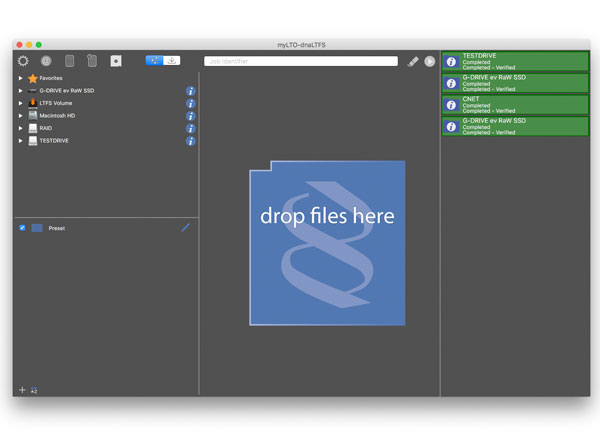This screenshot has width=600, height=440.
Task: Select 'Favorites' label in the sidebar
Action: 51,78
